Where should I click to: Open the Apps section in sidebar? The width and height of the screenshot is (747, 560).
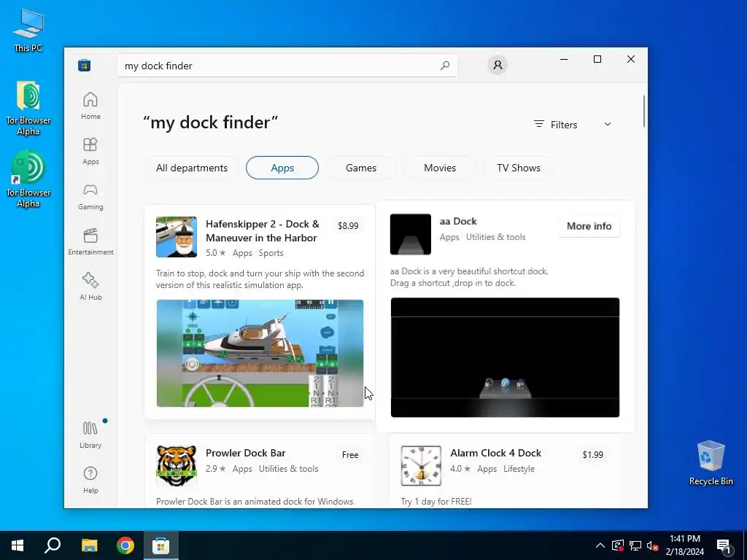click(x=90, y=151)
